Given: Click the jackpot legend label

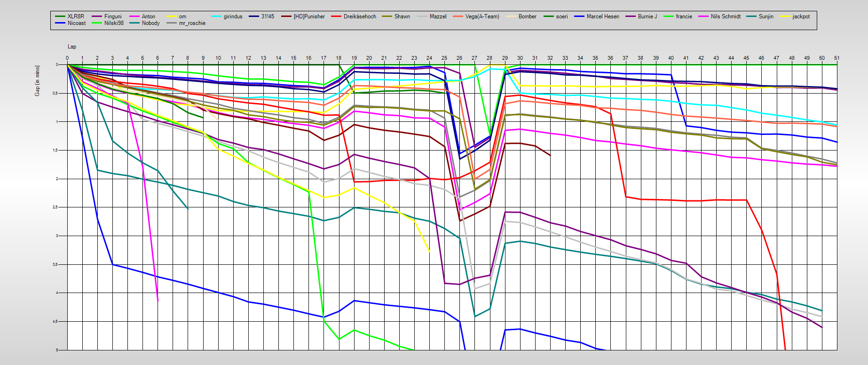Looking at the screenshot, I should (801, 16).
